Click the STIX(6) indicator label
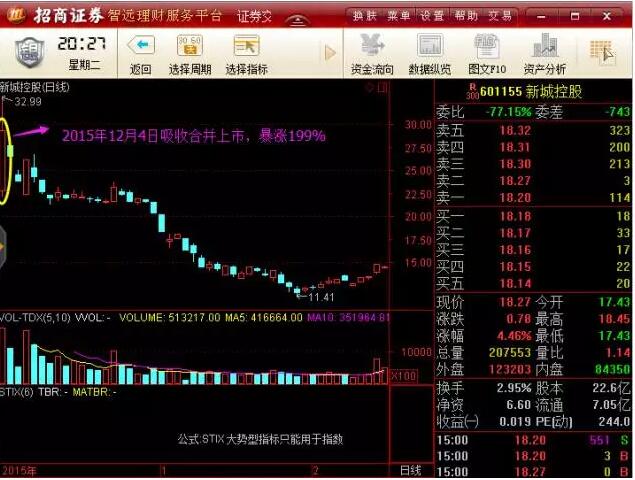This screenshot has width=635, height=480. [16, 392]
